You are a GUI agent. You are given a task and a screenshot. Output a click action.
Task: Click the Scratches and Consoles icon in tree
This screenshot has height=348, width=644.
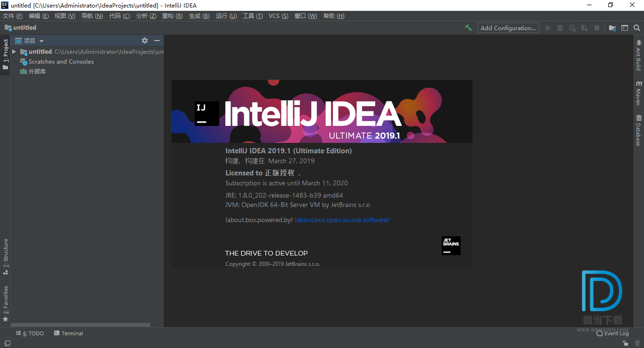coord(24,62)
